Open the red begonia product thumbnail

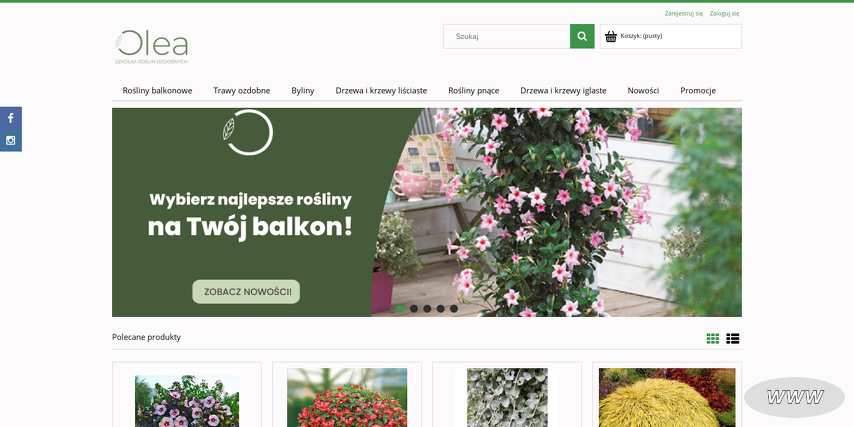point(347,398)
